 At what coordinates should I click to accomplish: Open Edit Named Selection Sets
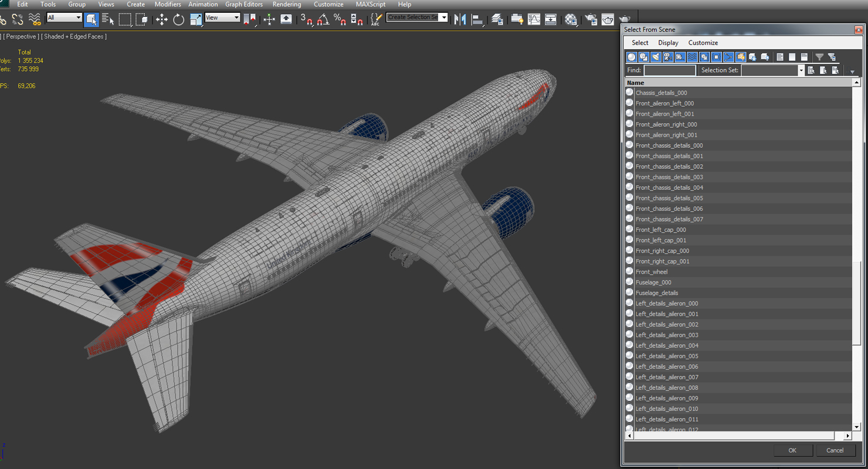376,19
